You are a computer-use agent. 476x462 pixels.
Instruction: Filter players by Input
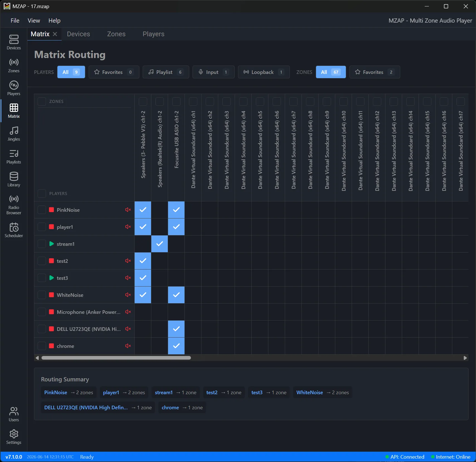[x=213, y=72]
